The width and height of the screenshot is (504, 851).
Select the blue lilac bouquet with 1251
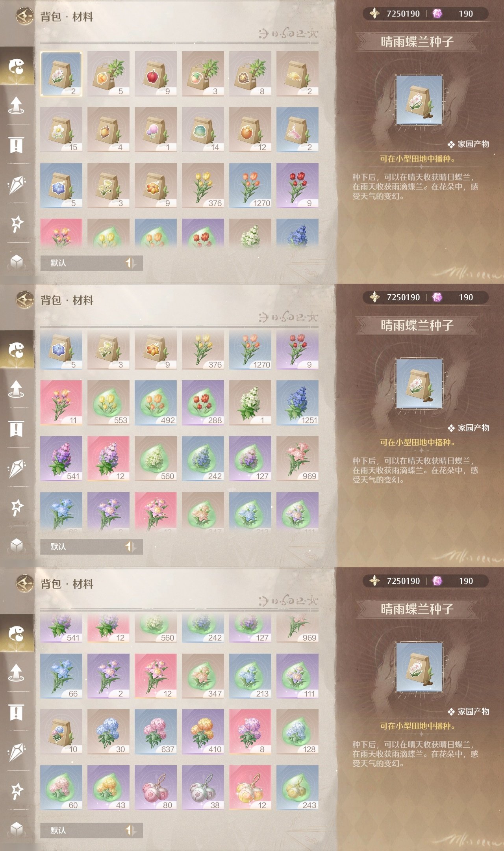(297, 403)
